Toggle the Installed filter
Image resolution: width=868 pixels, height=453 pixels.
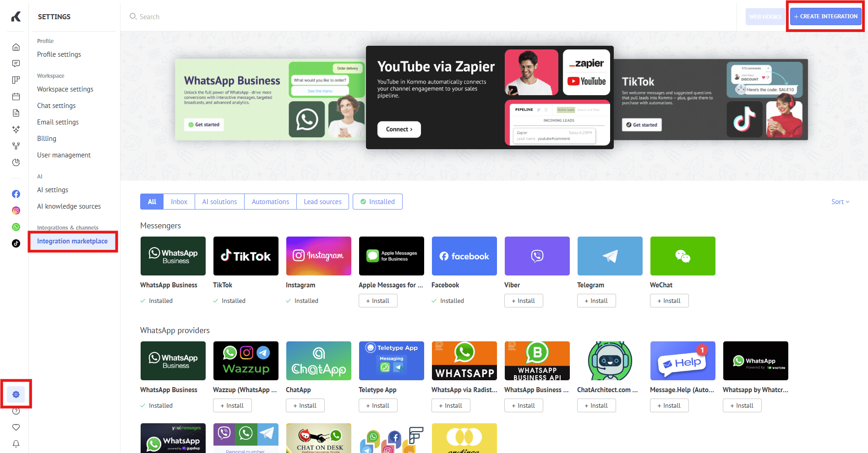click(377, 202)
